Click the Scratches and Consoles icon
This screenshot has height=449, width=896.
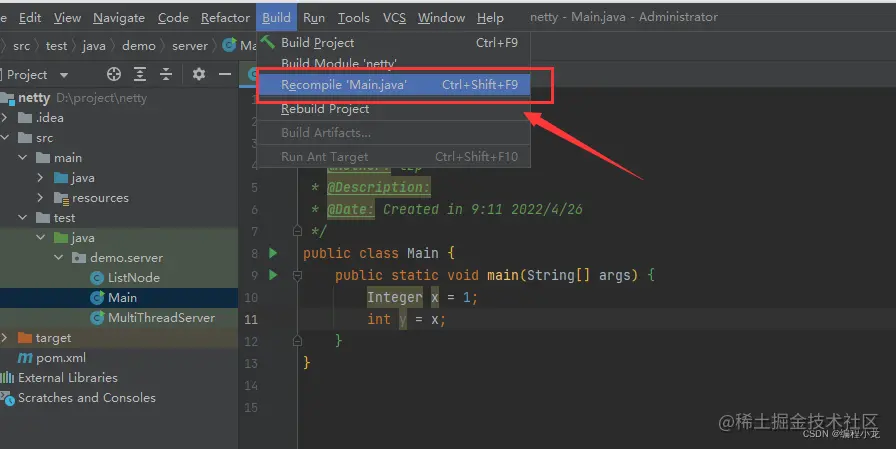[x=7, y=398]
